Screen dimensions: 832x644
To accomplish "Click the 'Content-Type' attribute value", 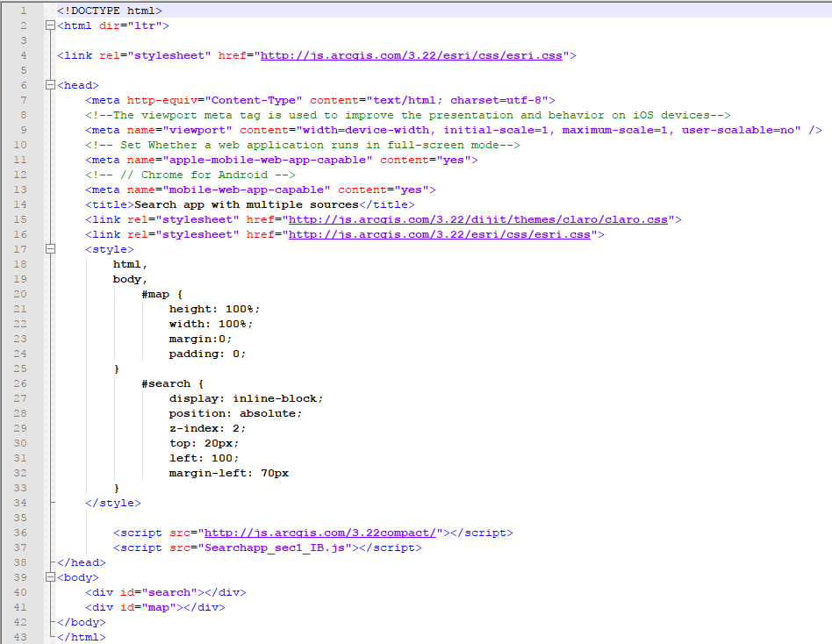I will tap(254, 100).
